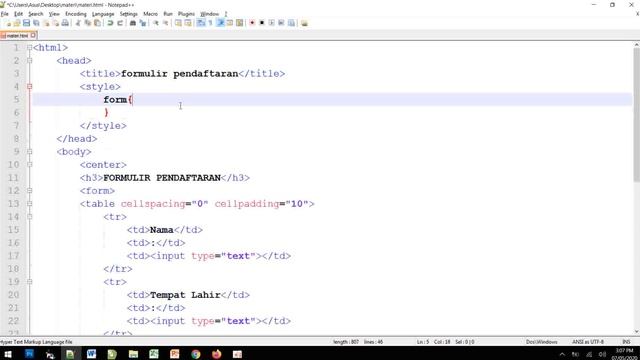Click 'FORMULIR PENDAFTARAN' text on line 11

pos(162,178)
